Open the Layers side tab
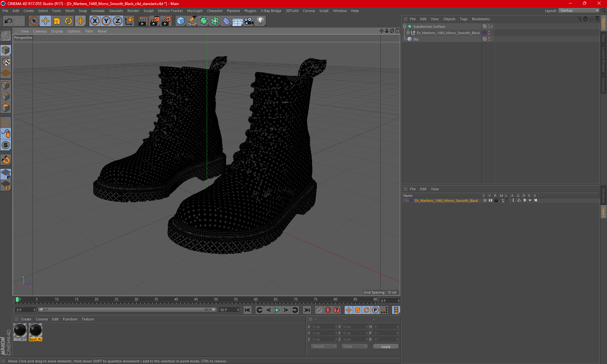607x364 pixels. [603, 212]
